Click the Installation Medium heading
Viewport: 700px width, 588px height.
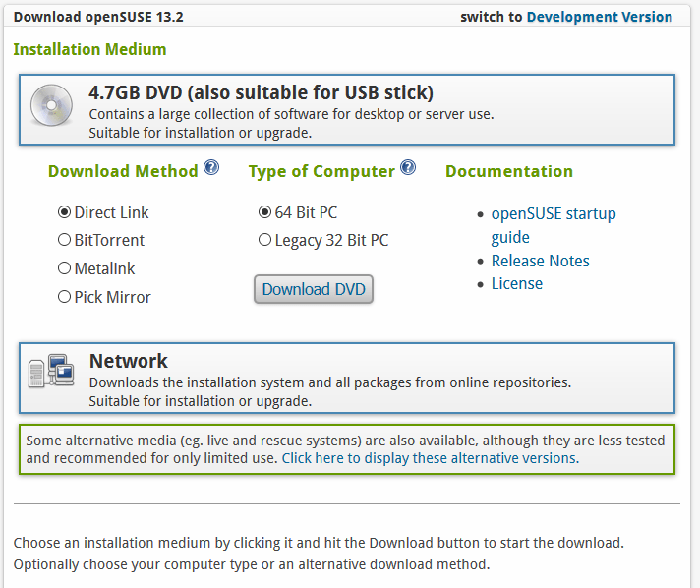click(89, 49)
